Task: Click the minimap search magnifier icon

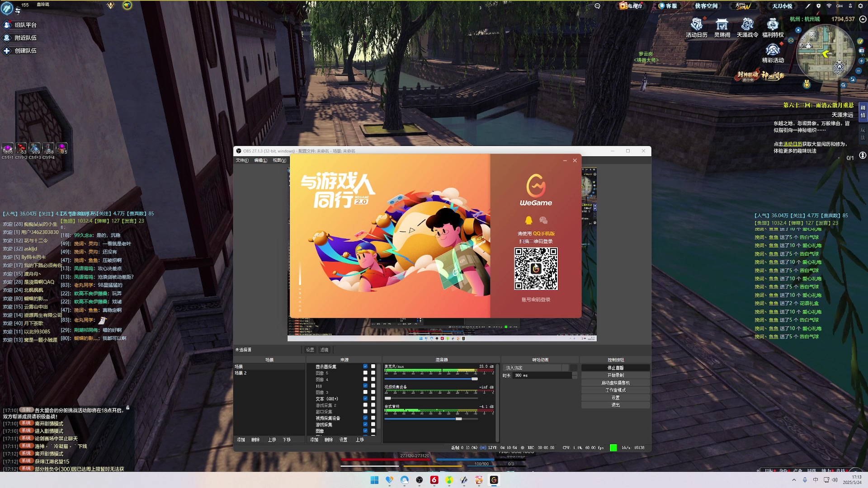Action: click(x=843, y=85)
